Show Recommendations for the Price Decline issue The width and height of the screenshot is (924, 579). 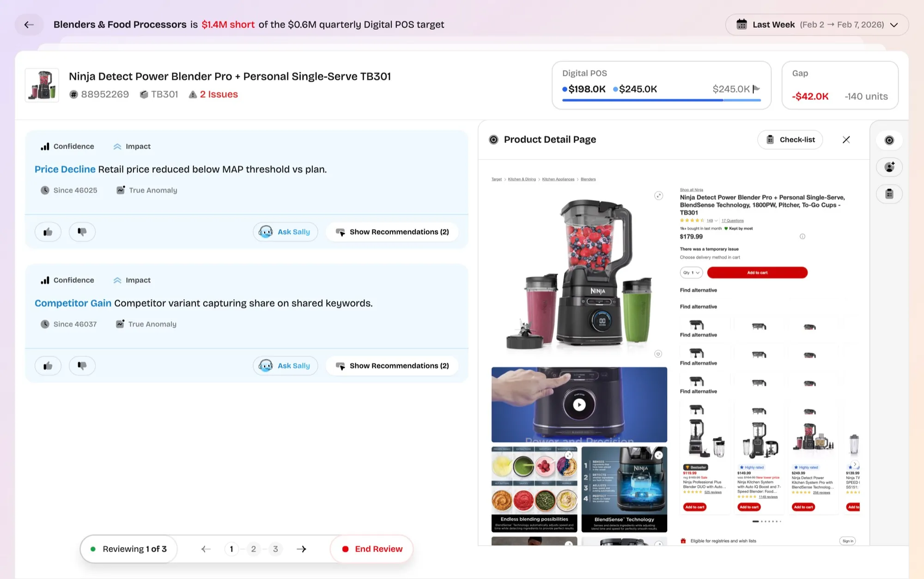click(392, 232)
